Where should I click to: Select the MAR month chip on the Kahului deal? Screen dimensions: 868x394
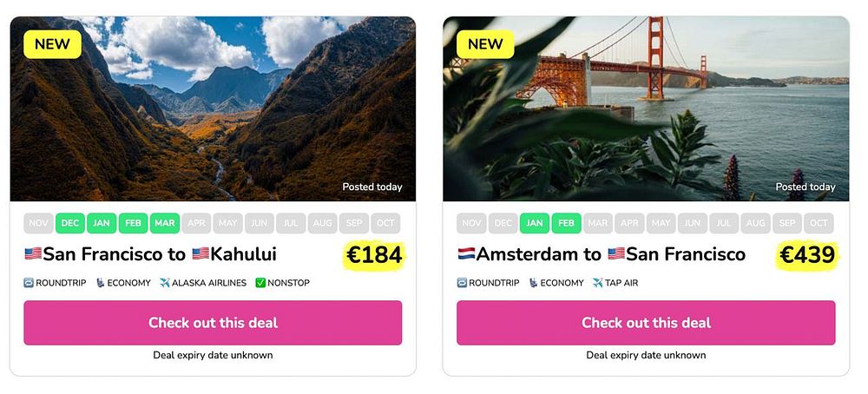[x=165, y=223]
